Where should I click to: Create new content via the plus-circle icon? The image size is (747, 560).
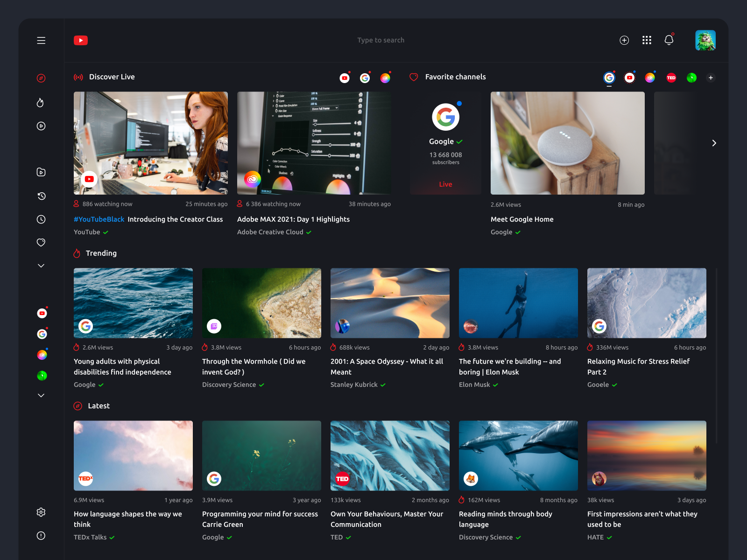[624, 40]
